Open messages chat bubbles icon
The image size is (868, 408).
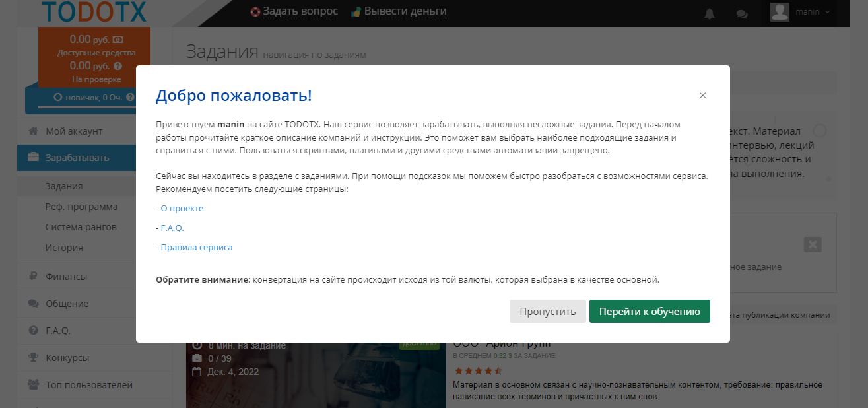tap(742, 13)
